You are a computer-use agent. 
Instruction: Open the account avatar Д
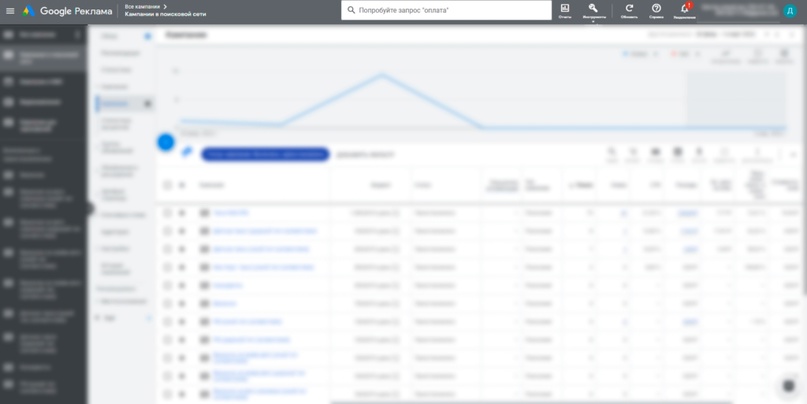tap(790, 11)
